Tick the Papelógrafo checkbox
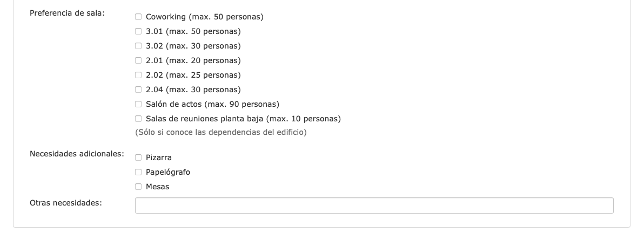This screenshot has height=233, width=644. coord(138,172)
